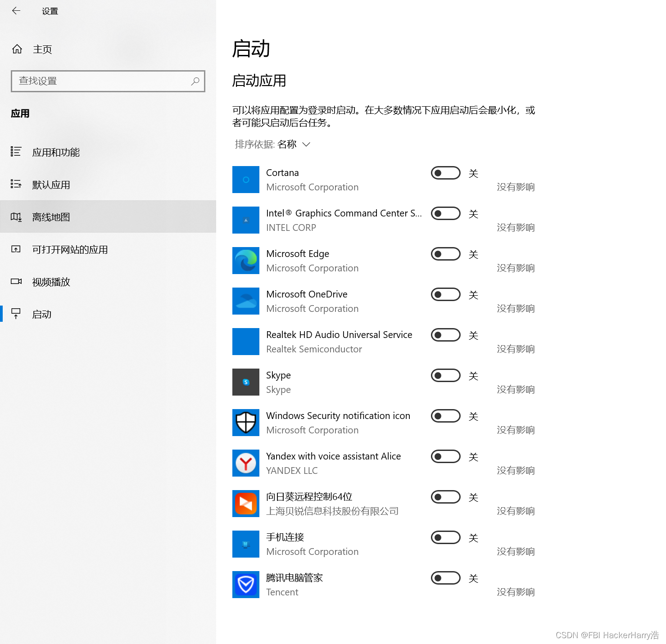The image size is (666, 644).
Task: Click the 向日葵远程控制 app icon
Action: 246,504
